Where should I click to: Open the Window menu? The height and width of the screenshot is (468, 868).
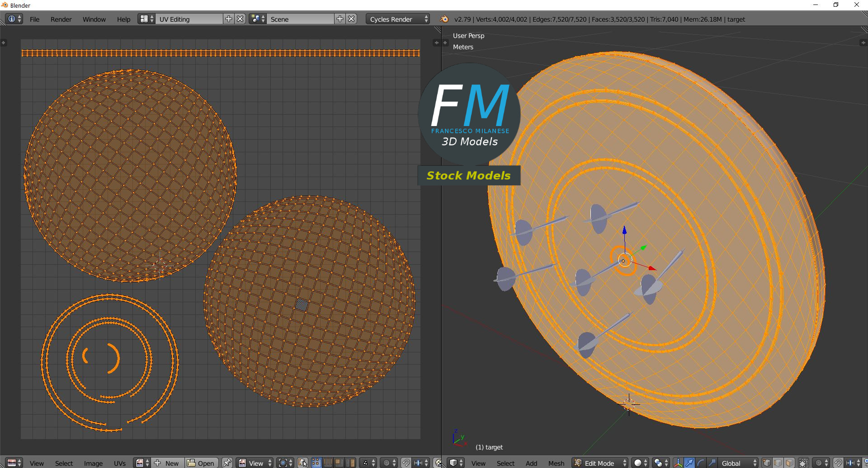(x=94, y=19)
